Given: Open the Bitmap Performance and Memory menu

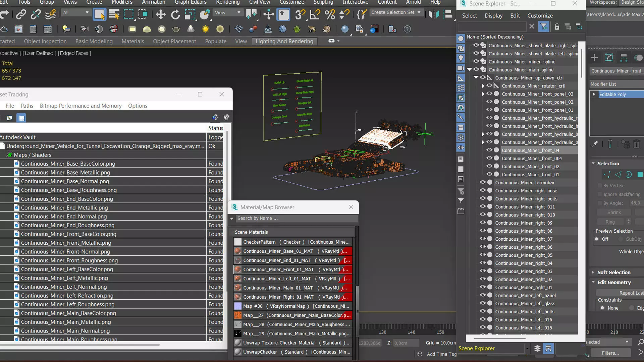Looking at the screenshot, I should (80, 106).
